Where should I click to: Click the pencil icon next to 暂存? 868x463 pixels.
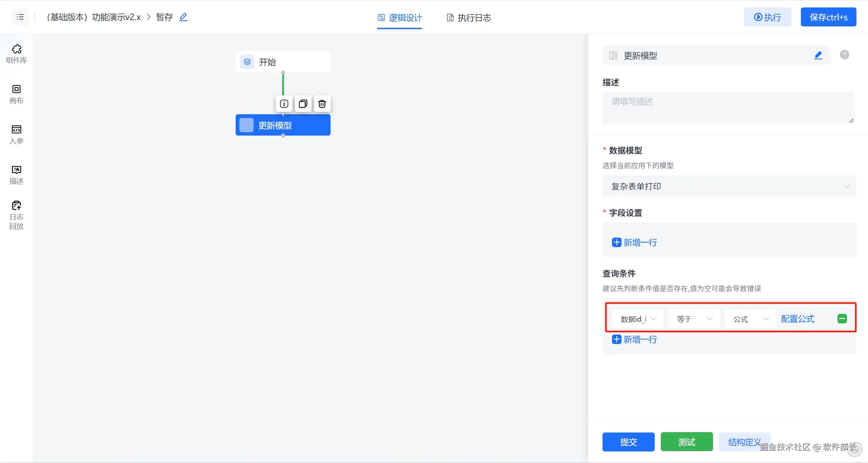click(183, 17)
